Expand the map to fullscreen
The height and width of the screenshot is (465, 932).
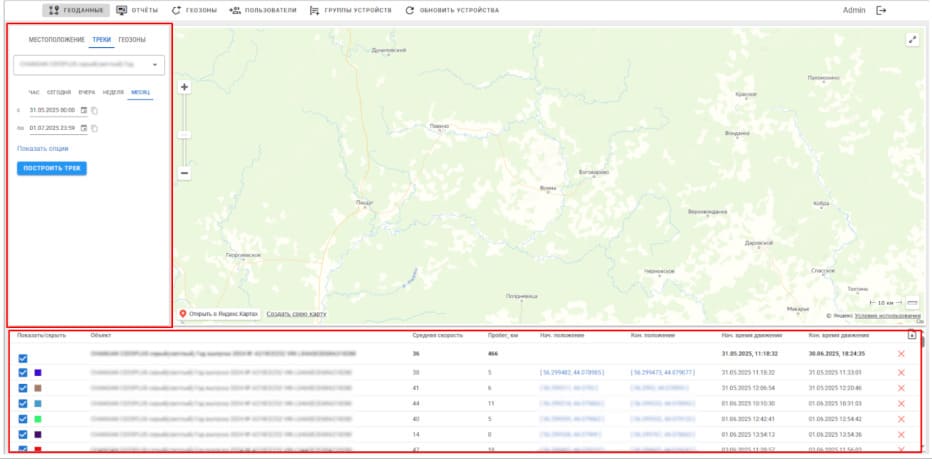[912, 39]
